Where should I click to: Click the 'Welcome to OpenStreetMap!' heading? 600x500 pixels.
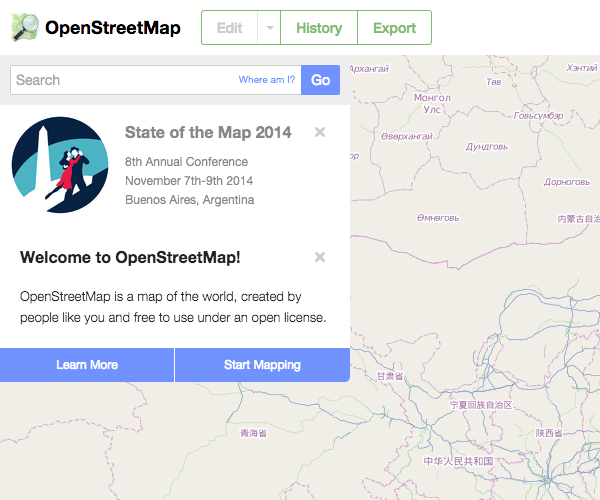coord(130,257)
